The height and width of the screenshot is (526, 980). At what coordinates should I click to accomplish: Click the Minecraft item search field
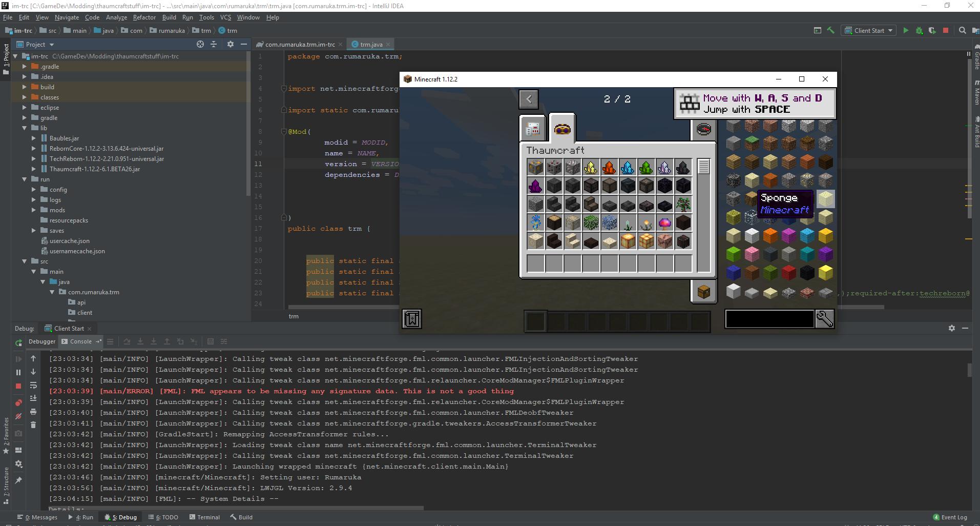(x=769, y=319)
